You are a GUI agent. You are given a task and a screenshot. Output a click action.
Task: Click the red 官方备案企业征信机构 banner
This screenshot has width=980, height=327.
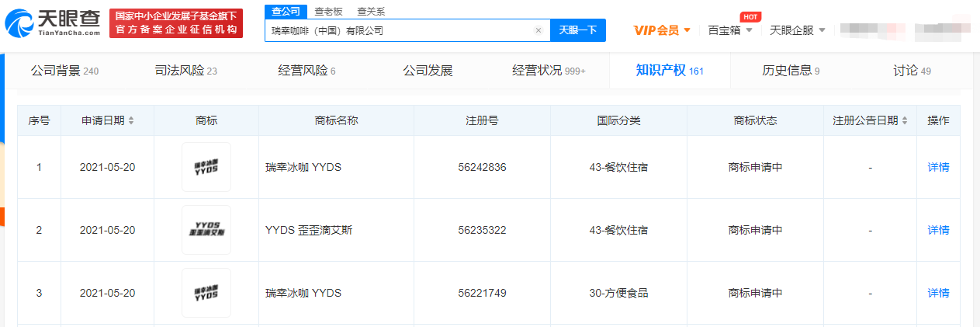[175, 23]
